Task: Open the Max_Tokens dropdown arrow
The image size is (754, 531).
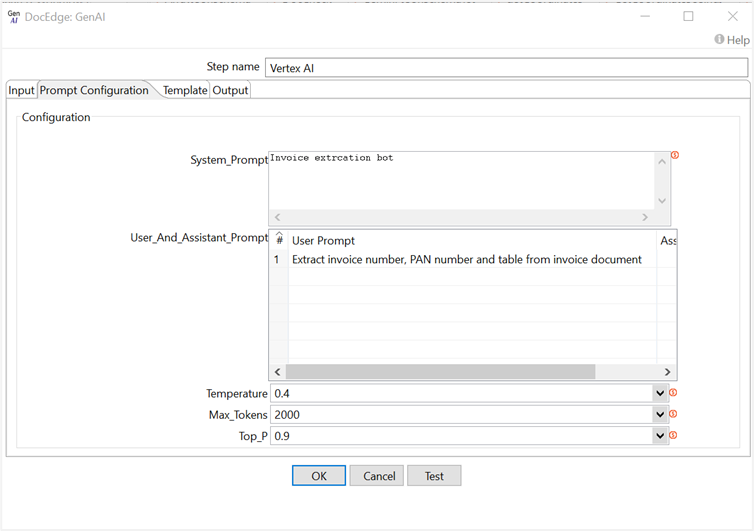Action: (x=660, y=415)
